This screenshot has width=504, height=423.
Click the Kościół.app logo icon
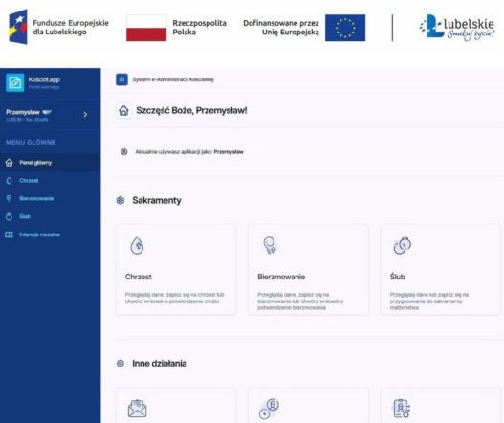(14, 82)
